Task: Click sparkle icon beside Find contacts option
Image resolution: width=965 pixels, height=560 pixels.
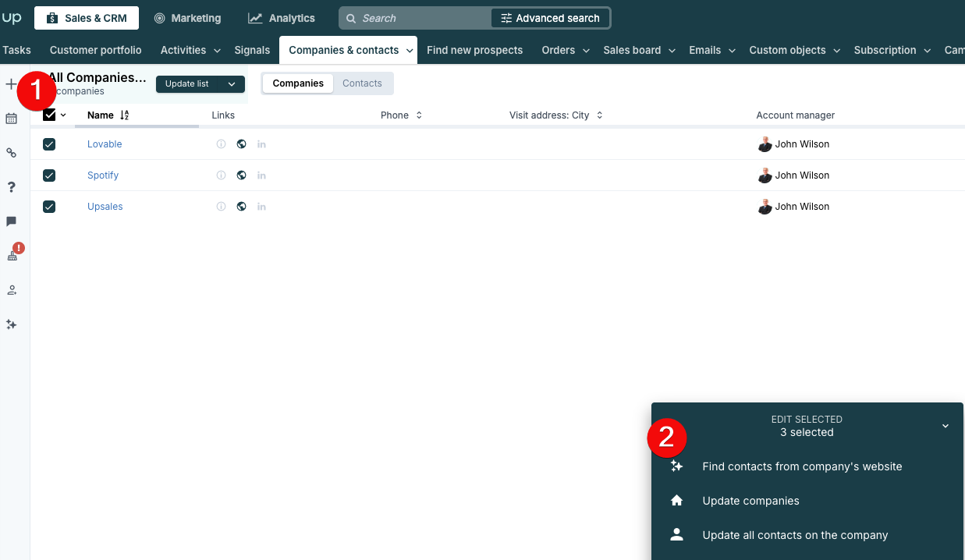Action: pos(677,466)
